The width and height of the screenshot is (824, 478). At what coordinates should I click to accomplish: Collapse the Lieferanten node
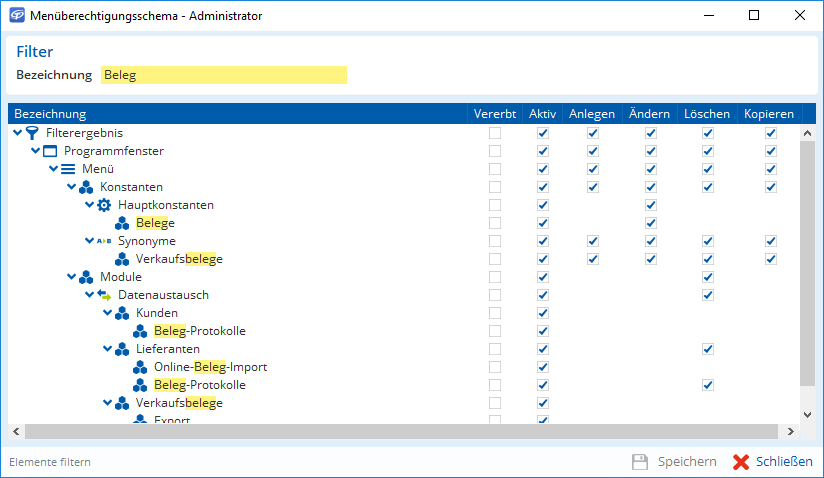coord(108,349)
